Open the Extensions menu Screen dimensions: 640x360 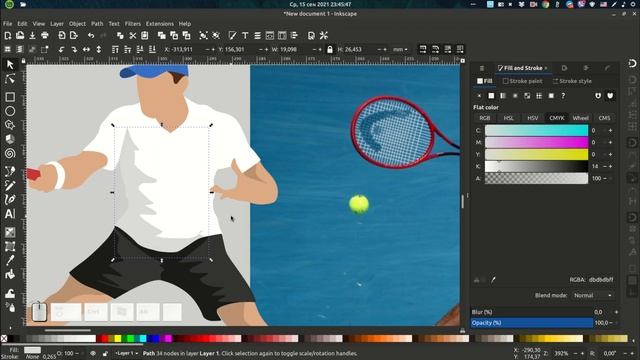pos(160,24)
